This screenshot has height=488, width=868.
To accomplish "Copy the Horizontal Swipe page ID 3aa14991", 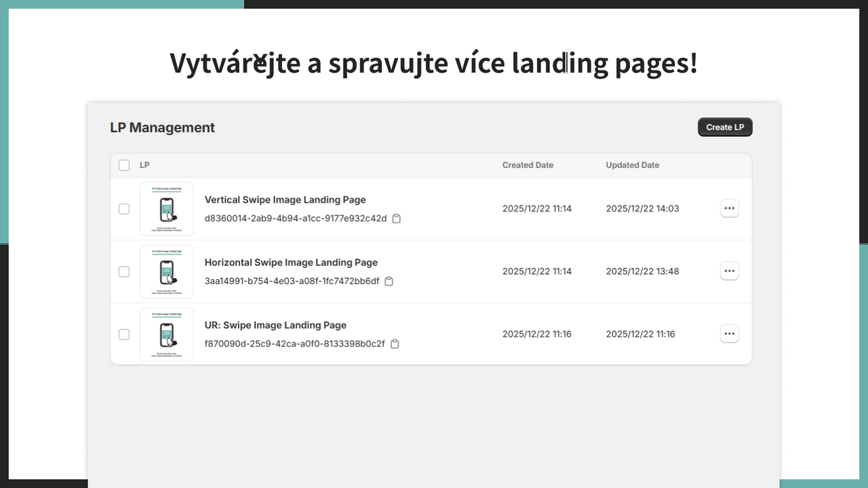I will [389, 281].
